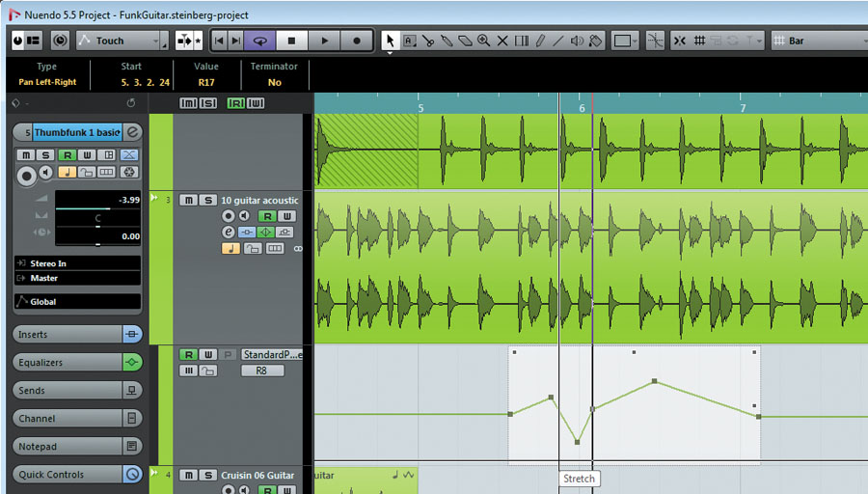The width and height of the screenshot is (868, 494).
Task: Open the Inserts inspector section
Action: pyautogui.click(x=68, y=335)
